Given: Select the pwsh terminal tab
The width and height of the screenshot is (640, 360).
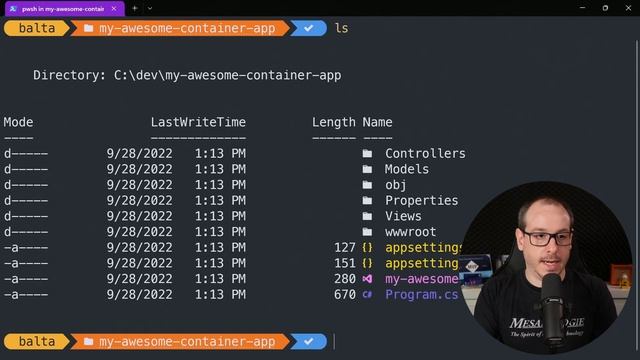Looking at the screenshot, I should click(x=64, y=9).
